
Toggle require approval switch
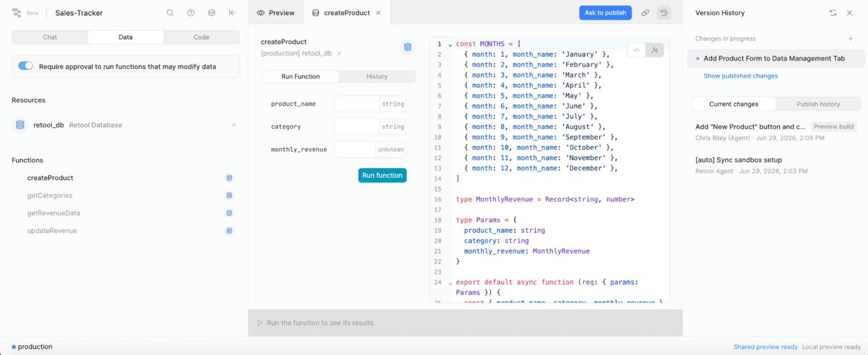tap(26, 66)
